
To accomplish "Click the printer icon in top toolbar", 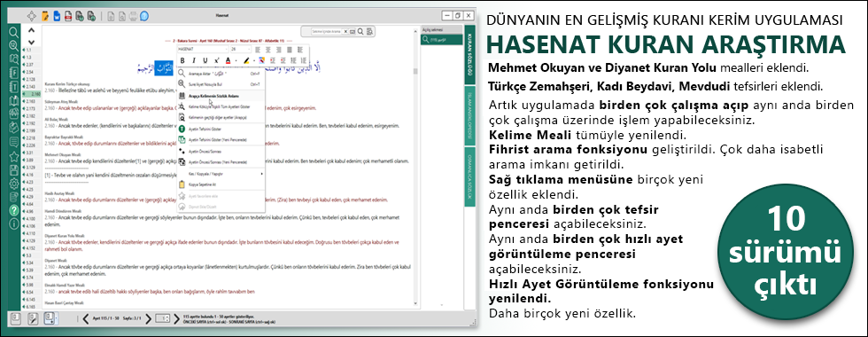I will click(133, 16).
